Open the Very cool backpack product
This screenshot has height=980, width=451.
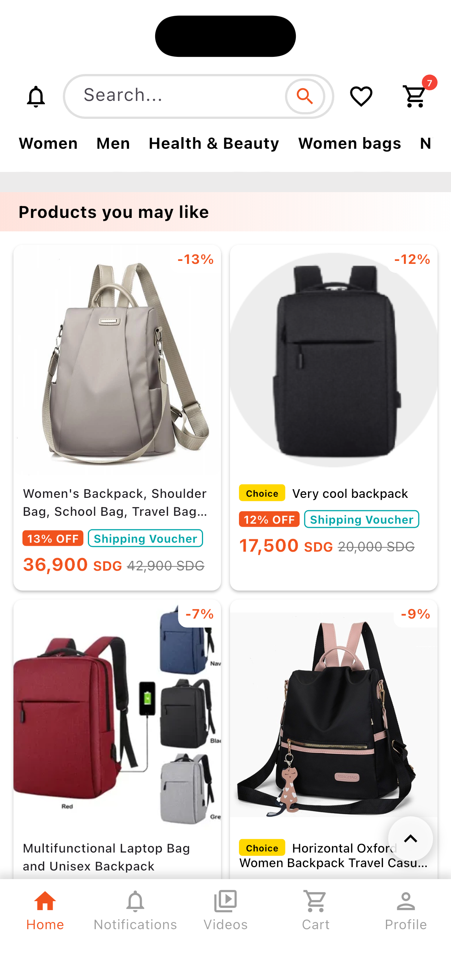[x=334, y=417]
